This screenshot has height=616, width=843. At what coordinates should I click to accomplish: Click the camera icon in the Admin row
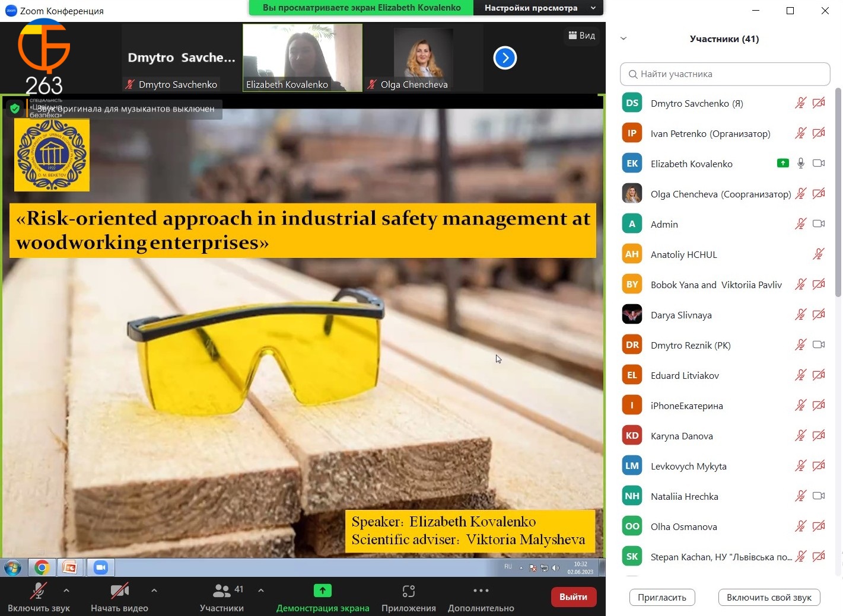pyautogui.click(x=819, y=224)
